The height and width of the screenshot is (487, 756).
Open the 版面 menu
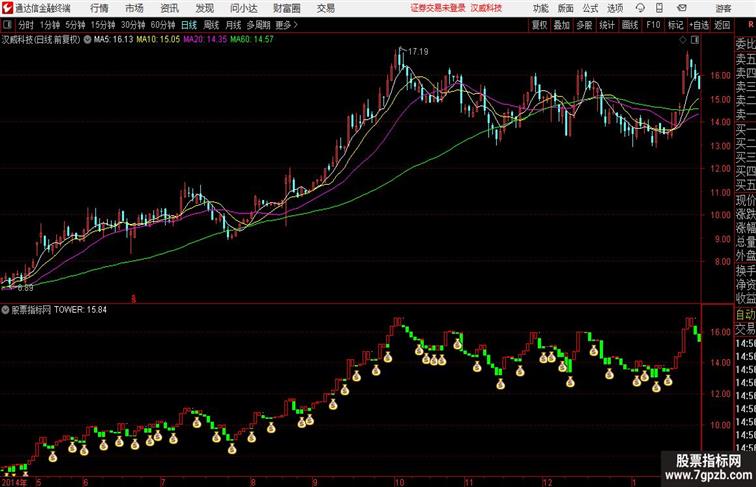click(566, 8)
